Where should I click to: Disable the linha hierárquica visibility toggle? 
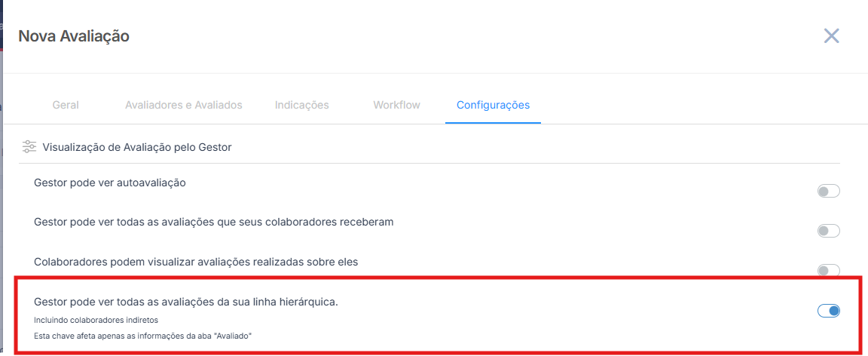point(828,311)
